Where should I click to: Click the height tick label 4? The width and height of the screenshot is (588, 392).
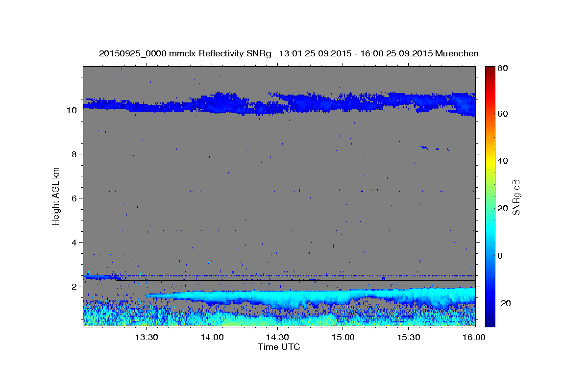(74, 243)
